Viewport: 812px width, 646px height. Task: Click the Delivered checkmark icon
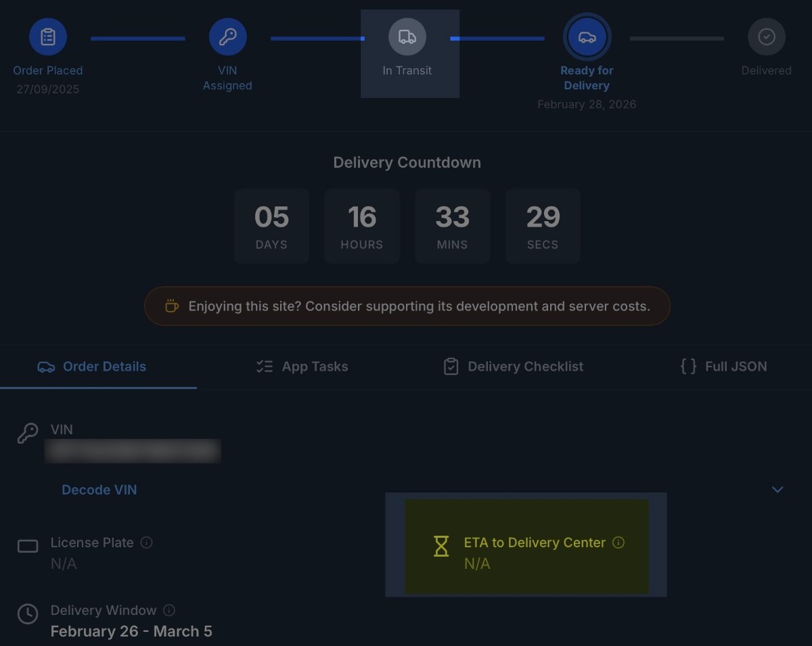(x=766, y=37)
